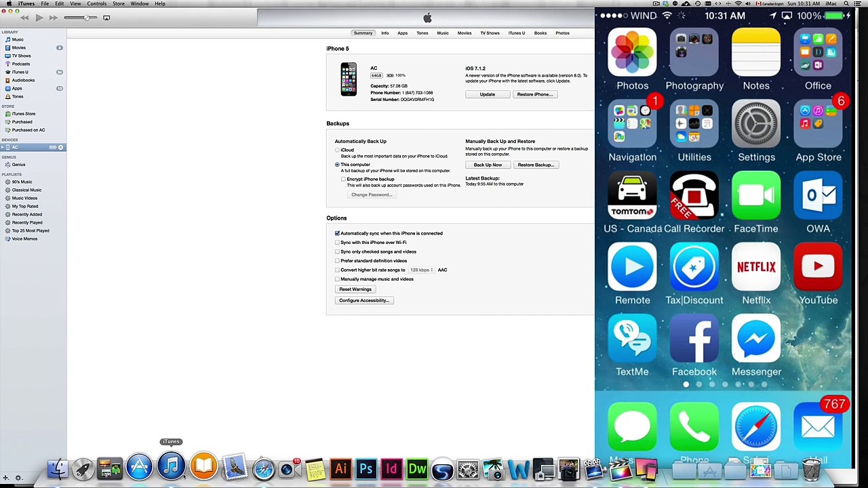Switch to the Photos tab
Viewport: 868px width, 488px height.
(x=562, y=33)
